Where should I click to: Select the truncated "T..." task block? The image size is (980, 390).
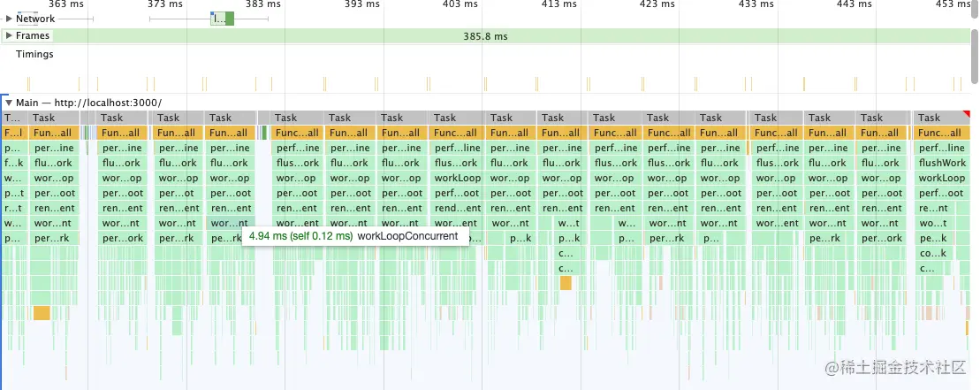[14, 118]
